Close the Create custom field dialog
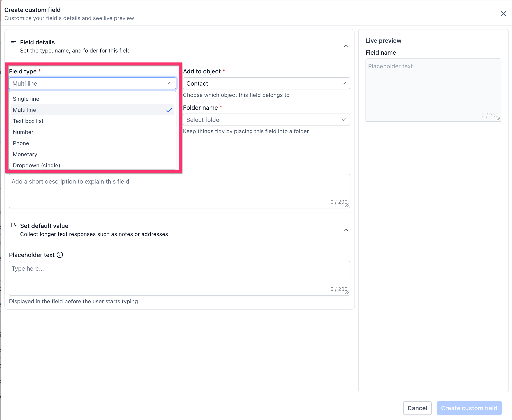 [x=503, y=14]
